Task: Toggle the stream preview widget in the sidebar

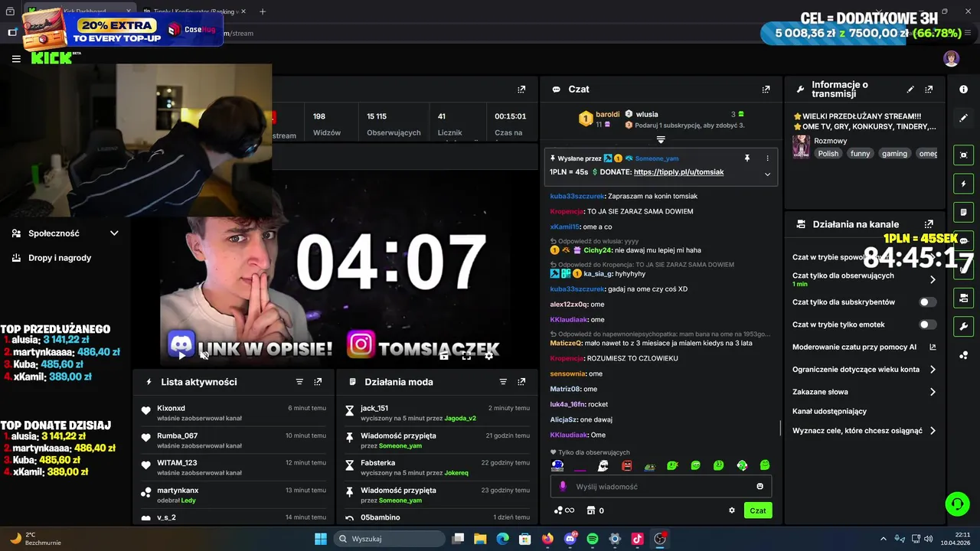Action: 964,155
